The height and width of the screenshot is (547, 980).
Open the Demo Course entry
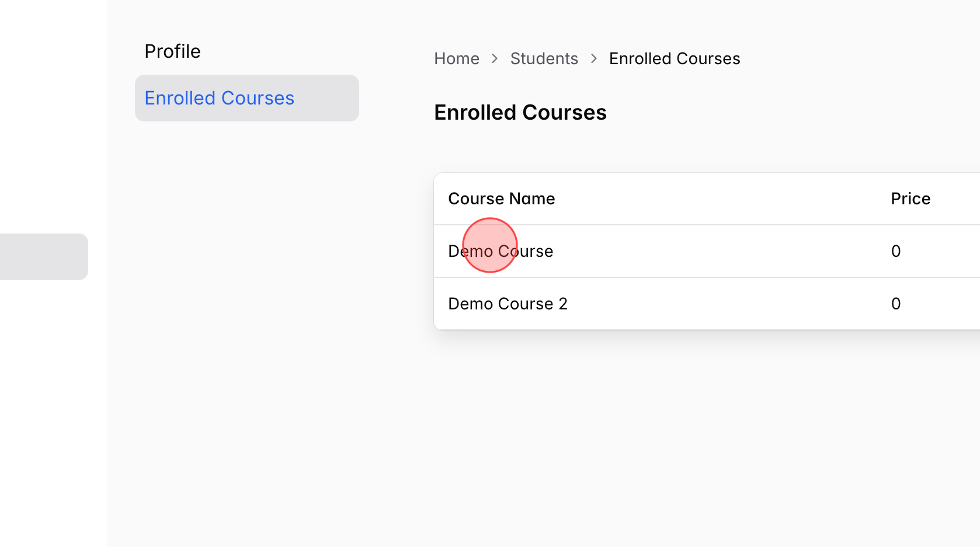pyautogui.click(x=501, y=251)
